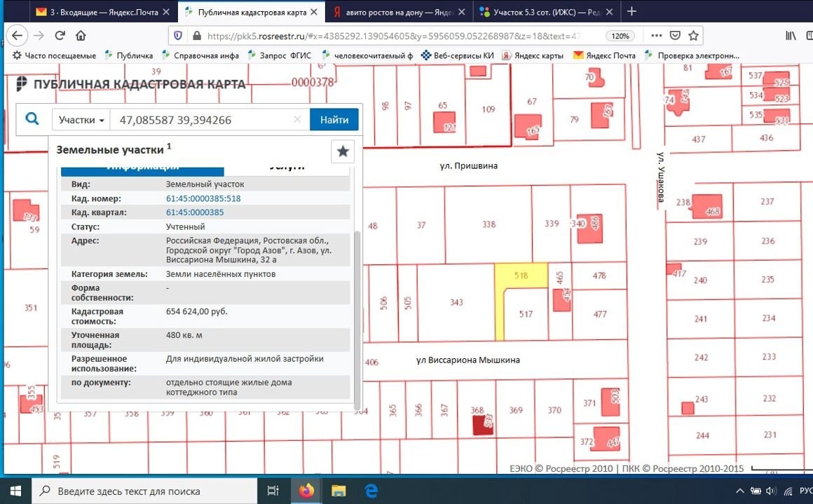Clear the search field with X
This screenshot has width=813, height=504.
tap(297, 120)
